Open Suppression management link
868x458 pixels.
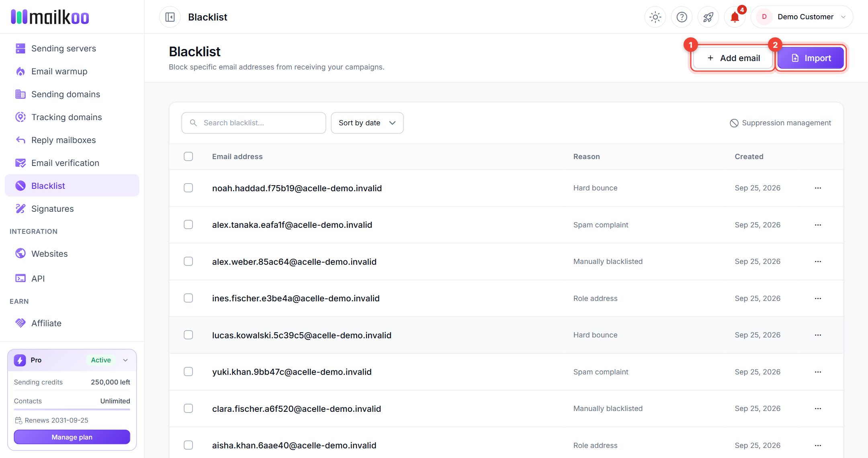(780, 123)
